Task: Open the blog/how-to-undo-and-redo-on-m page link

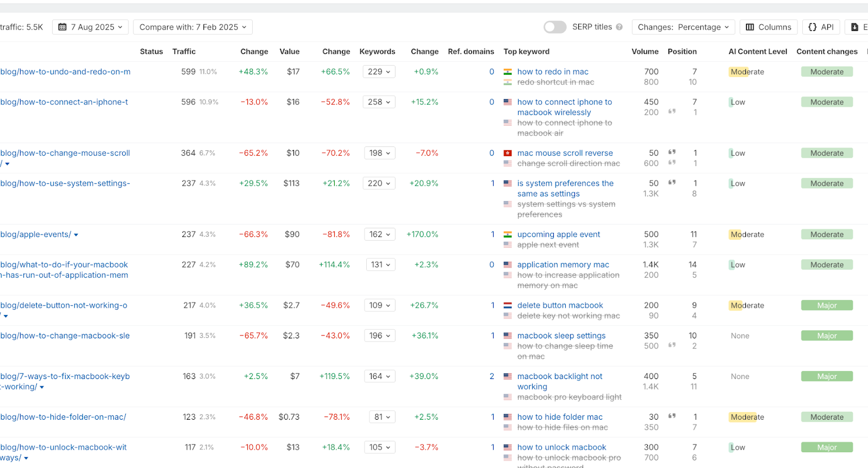Action: [x=65, y=72]
